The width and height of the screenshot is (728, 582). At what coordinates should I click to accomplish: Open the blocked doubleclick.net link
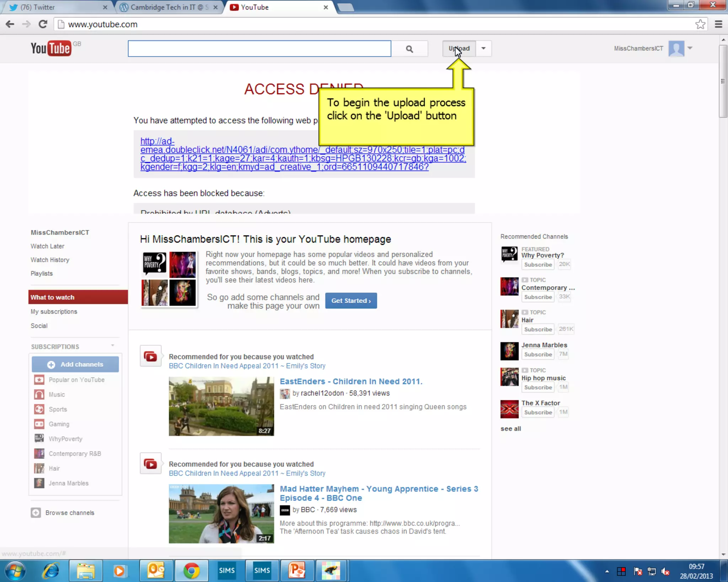pyautogui.click(x=303, y=154)
